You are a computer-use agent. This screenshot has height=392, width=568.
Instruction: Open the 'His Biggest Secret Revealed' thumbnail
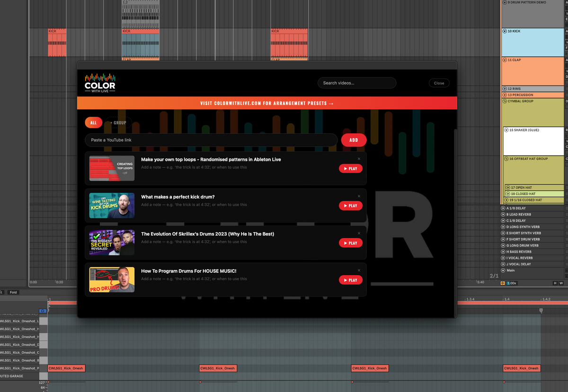[x=112, y=243]
